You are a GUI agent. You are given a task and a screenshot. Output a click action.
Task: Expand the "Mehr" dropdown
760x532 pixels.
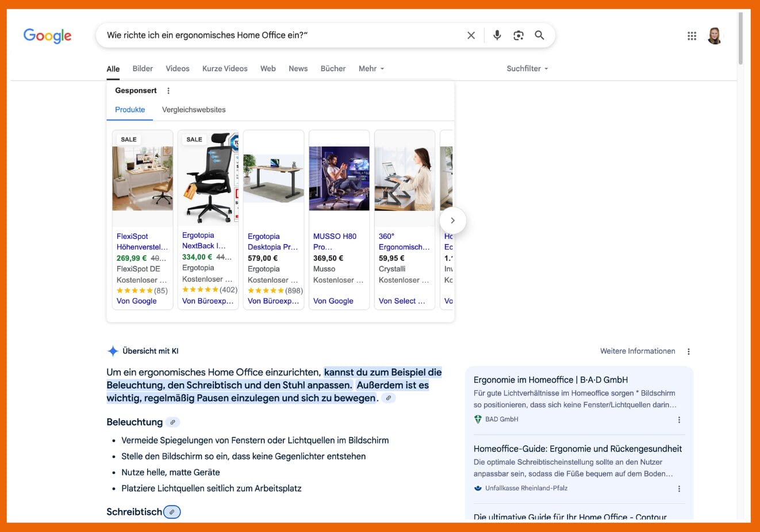(371, 68)
